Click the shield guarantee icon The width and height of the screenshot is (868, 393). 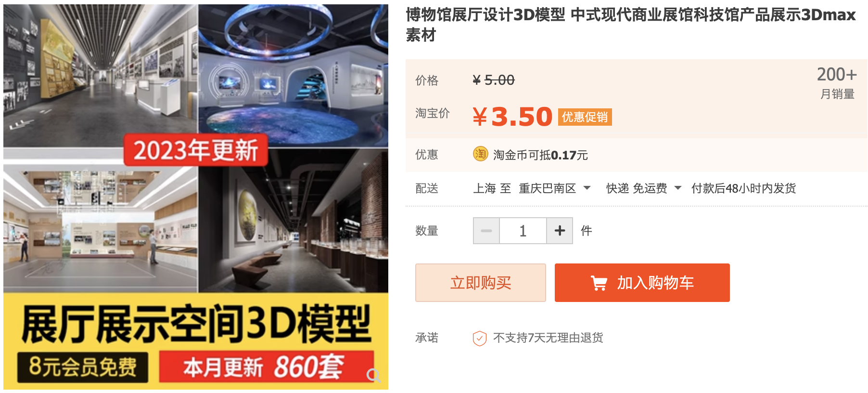point(479,338)
